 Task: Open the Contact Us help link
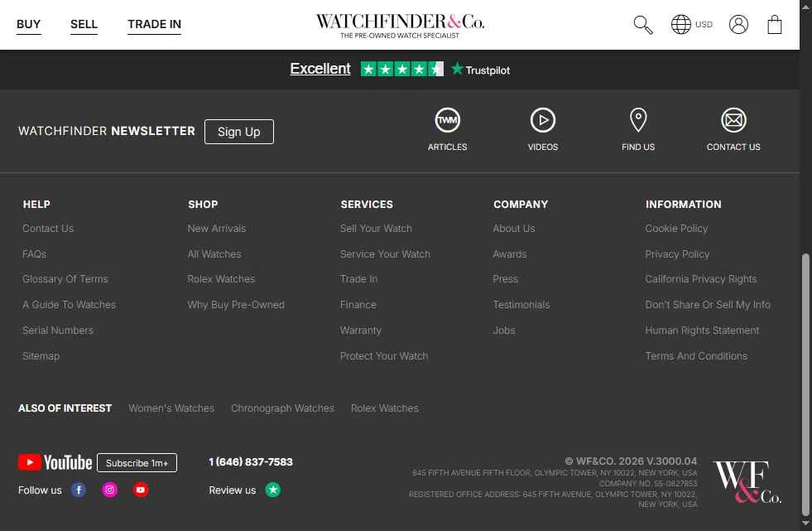point(48,229)
